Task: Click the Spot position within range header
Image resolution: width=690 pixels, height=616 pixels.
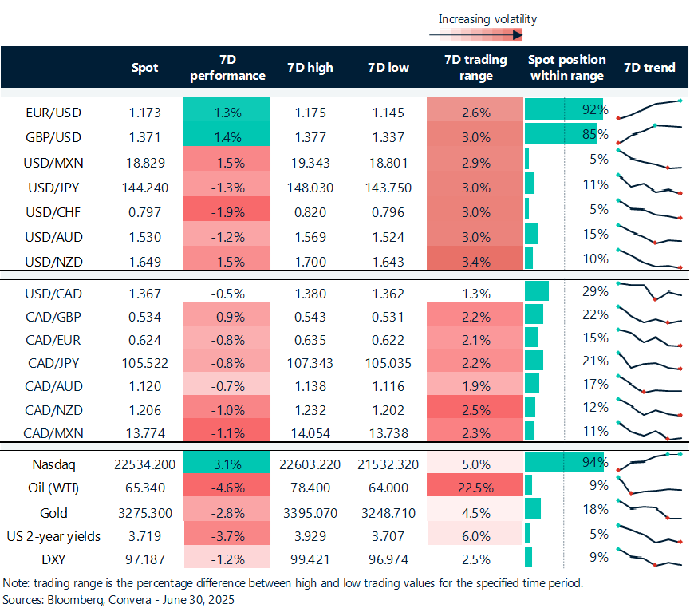Action: 566,68
